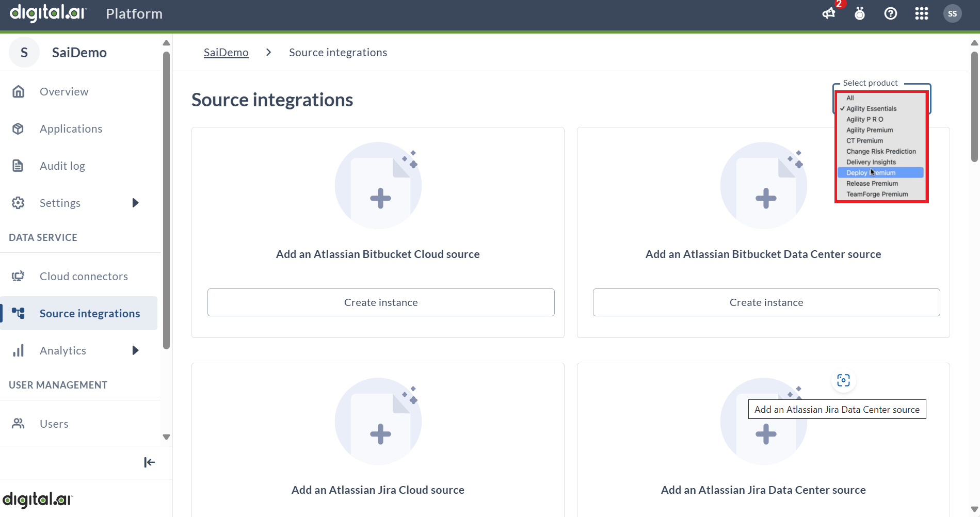Open the announcements megaphone icon

(x=829, y=14)
